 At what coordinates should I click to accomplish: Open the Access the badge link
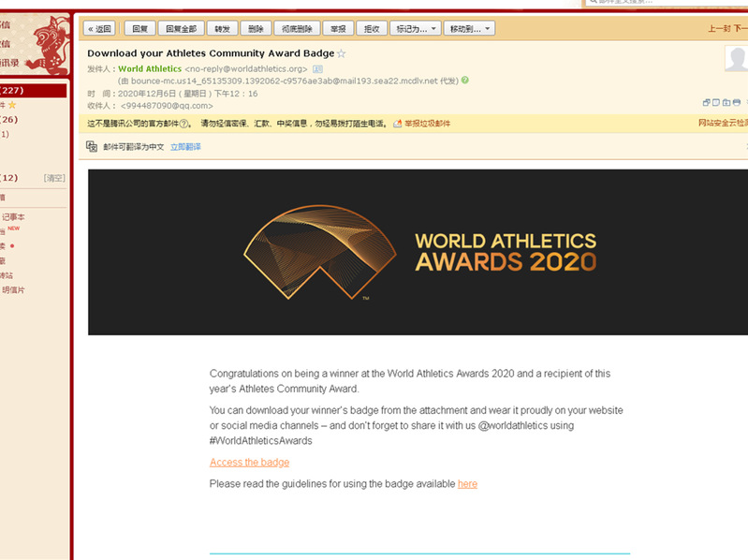[x=249, y=463]
